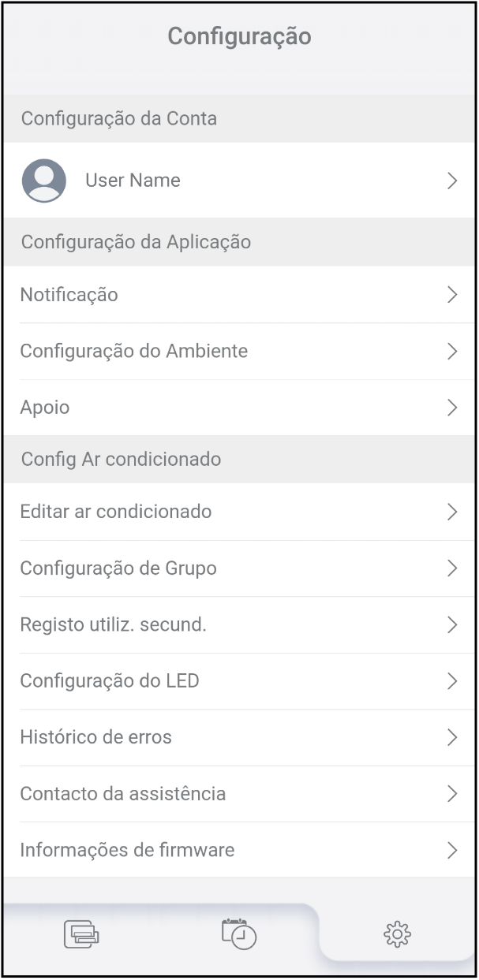This screenshot has height=980, width=479.
Task: Click chevron next to Editar ar condicionado
Action: pos(452,512)
